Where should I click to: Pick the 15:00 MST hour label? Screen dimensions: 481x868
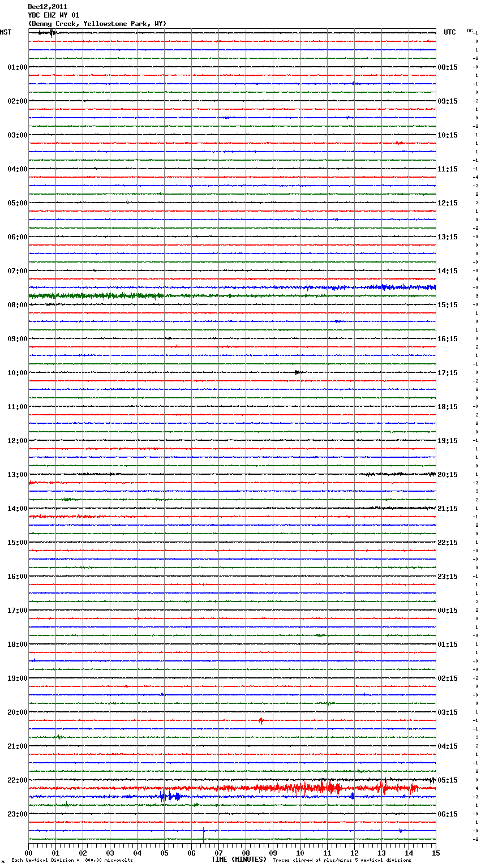(18, 543)
